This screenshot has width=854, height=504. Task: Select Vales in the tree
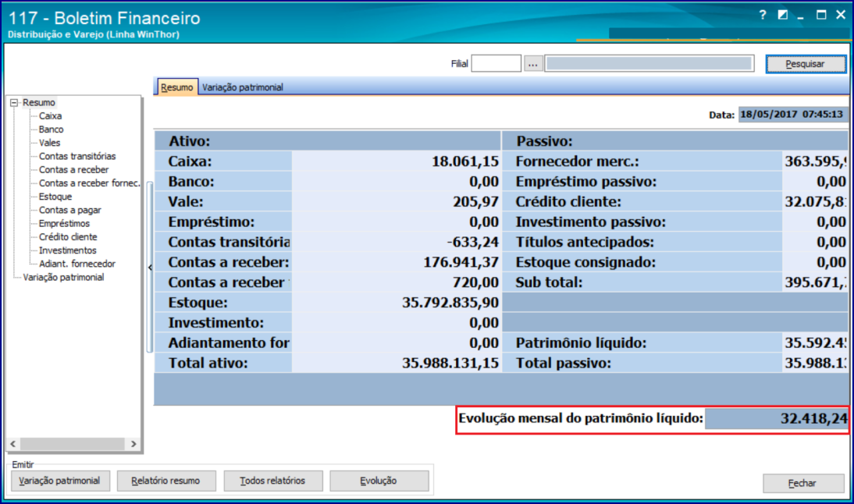pos(49,143)
